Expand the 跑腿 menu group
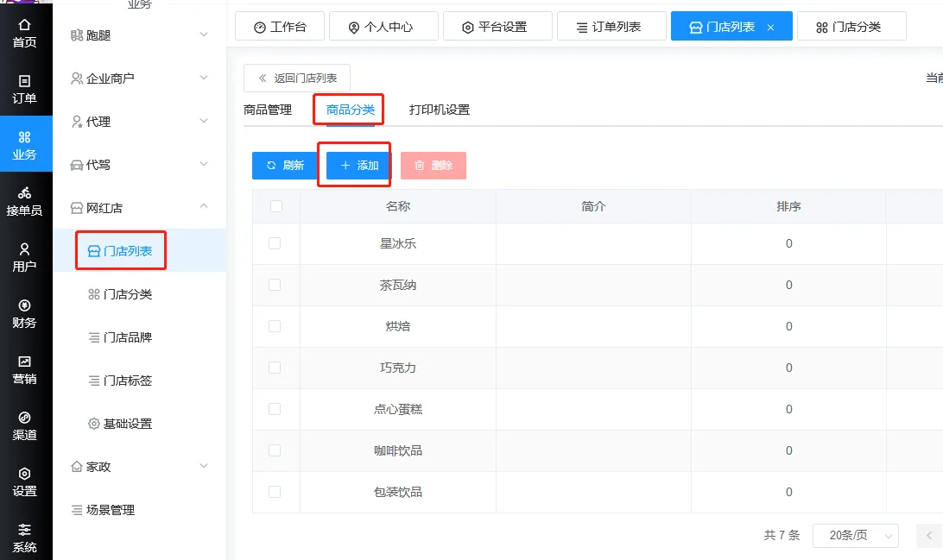 tap(140, 35)
